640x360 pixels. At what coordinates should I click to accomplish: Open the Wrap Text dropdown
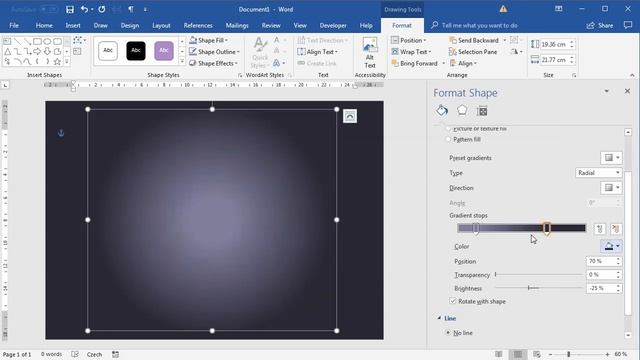tap(411, 52)
